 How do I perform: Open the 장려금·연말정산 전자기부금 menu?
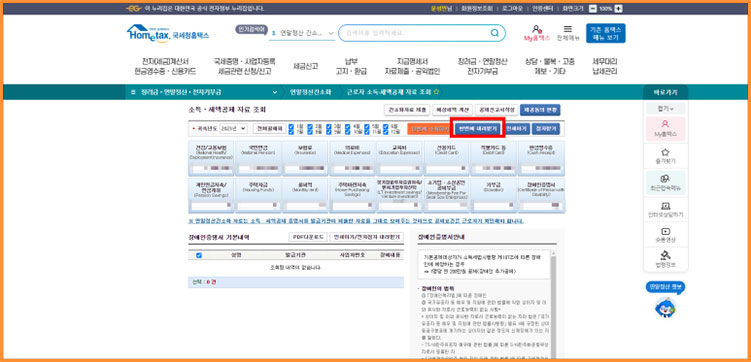[x=482, y=67]
